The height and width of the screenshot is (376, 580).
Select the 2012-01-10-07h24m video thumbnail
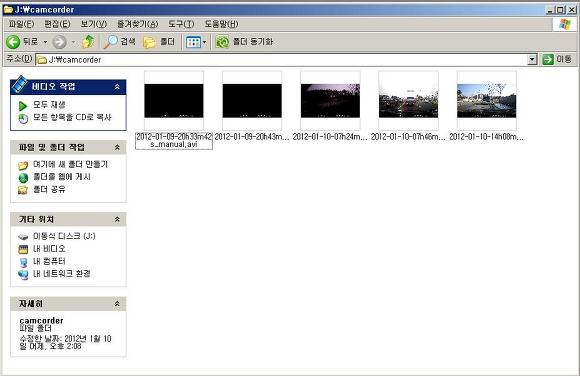[330, 100]
